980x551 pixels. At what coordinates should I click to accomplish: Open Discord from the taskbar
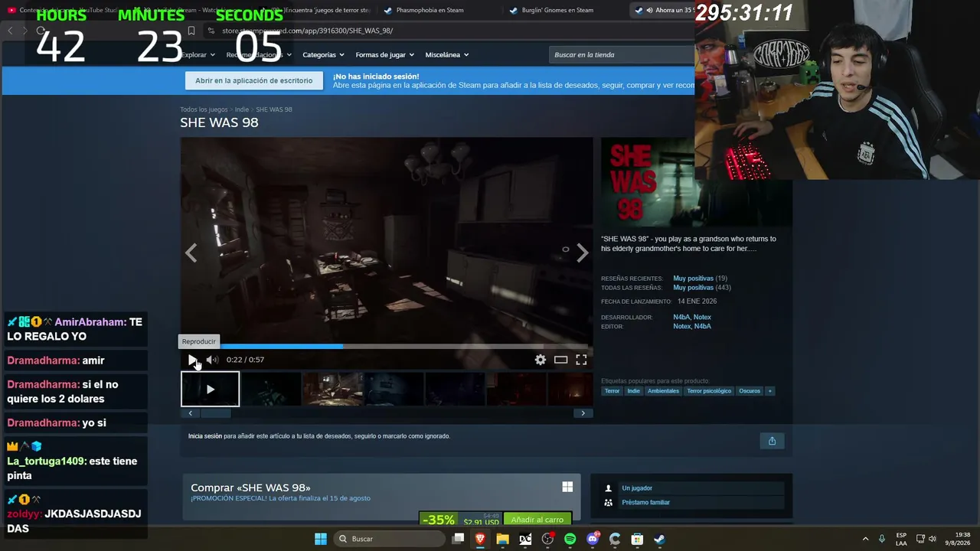coord(592,539)
